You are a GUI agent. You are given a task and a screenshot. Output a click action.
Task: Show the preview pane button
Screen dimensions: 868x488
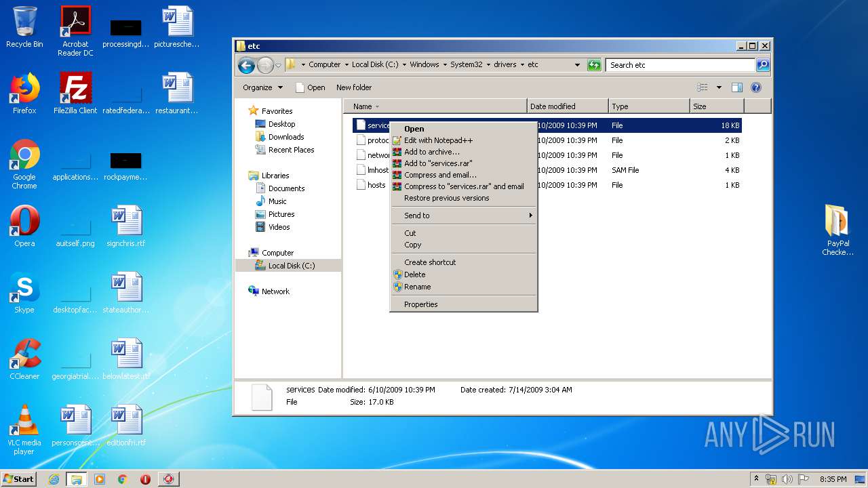(x=737, y=87)
